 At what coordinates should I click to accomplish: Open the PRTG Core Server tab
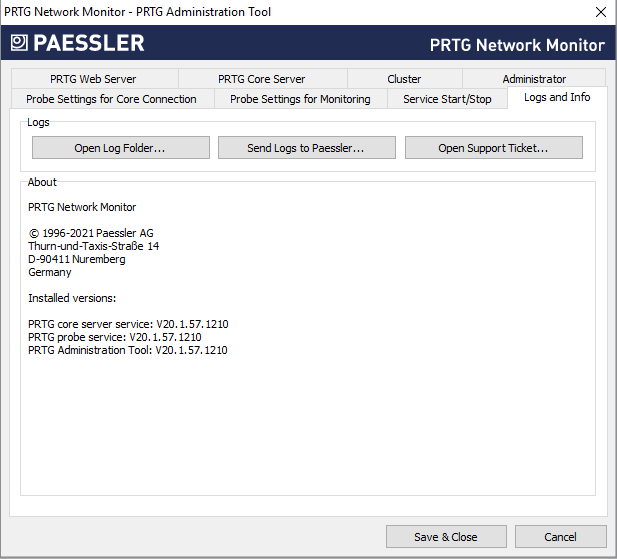262,79
